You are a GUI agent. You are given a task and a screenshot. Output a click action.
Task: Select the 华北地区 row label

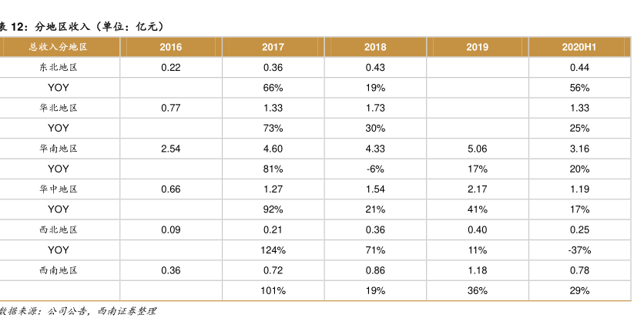point(59,108)
